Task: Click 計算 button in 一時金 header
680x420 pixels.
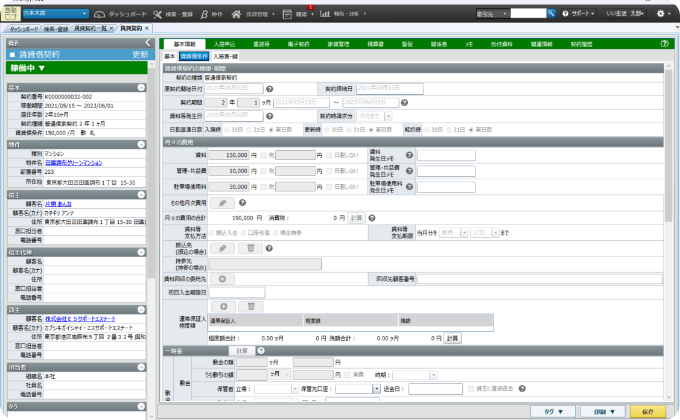Action: click(x=242, y=351)
